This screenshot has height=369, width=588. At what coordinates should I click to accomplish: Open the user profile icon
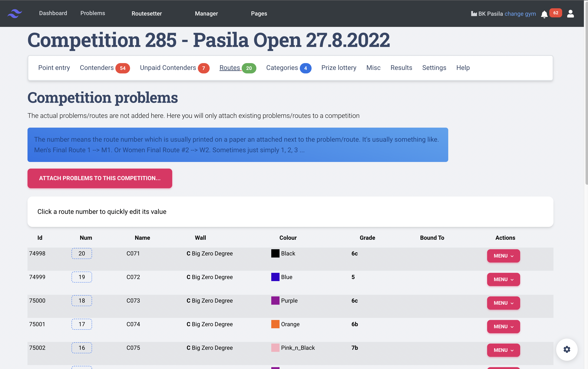point(570,14)
